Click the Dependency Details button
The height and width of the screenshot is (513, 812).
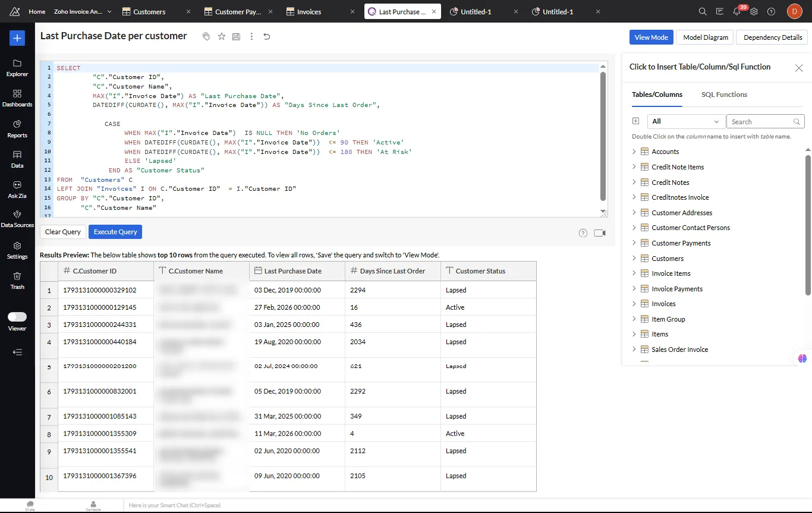pyautogui.click(x=773, y=37)
